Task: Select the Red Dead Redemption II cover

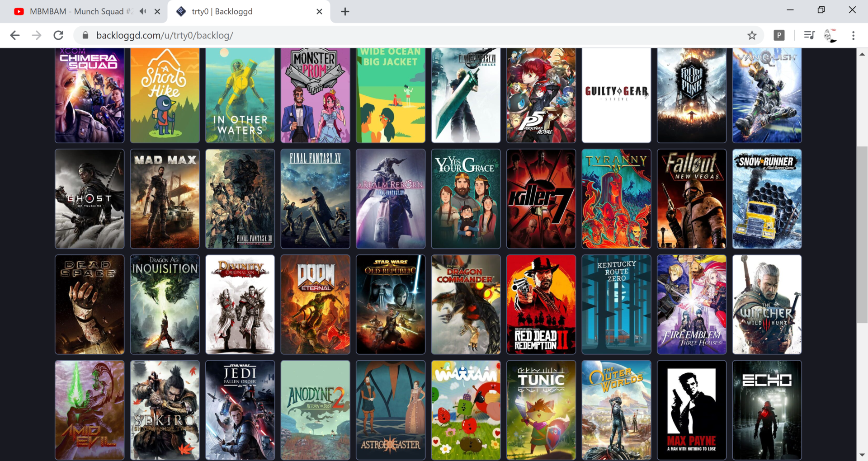Action: click(541, 304)
